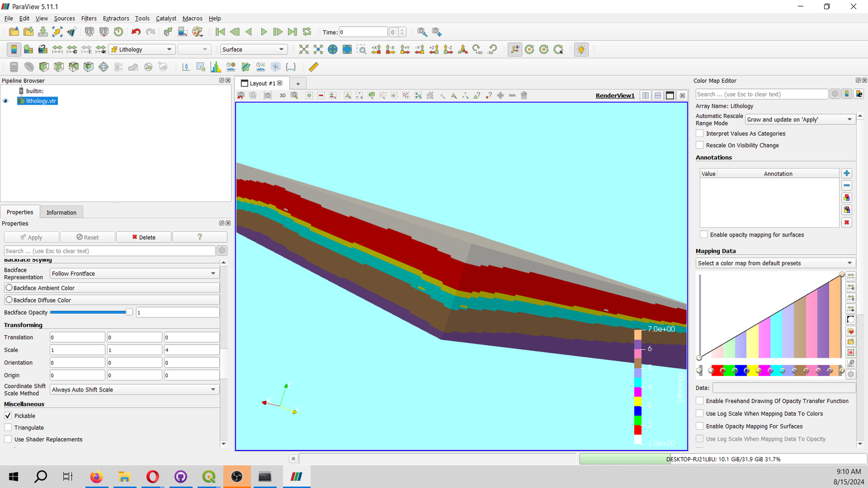
Task: Open the Calculator filter
Action: [x=14, y=66]
